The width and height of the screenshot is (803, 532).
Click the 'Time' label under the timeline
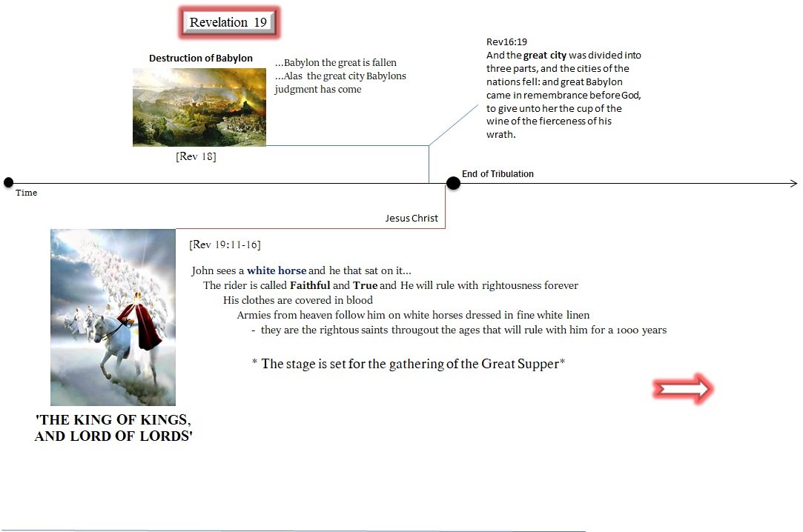click(x=27, y=193)
